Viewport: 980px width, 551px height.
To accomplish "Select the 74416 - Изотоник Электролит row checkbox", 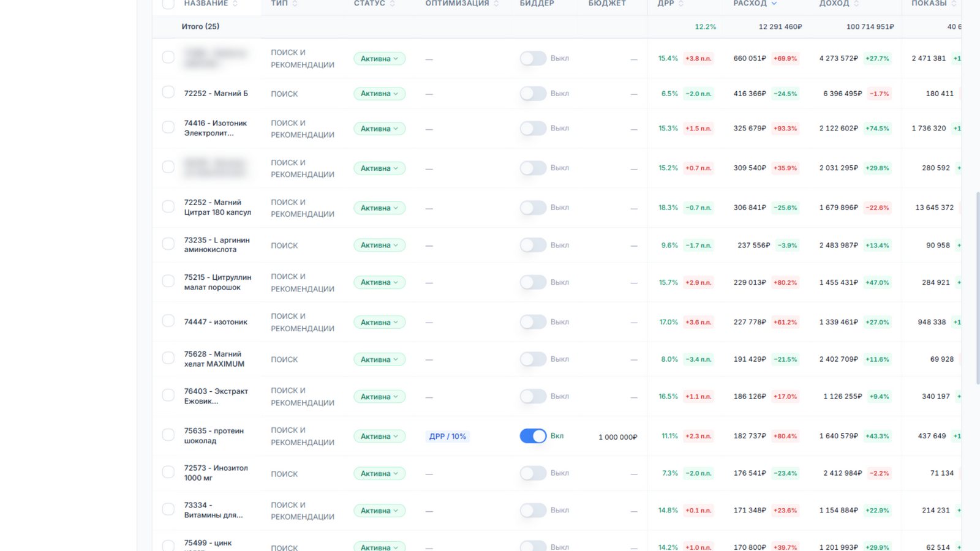I will pos(168,127).
